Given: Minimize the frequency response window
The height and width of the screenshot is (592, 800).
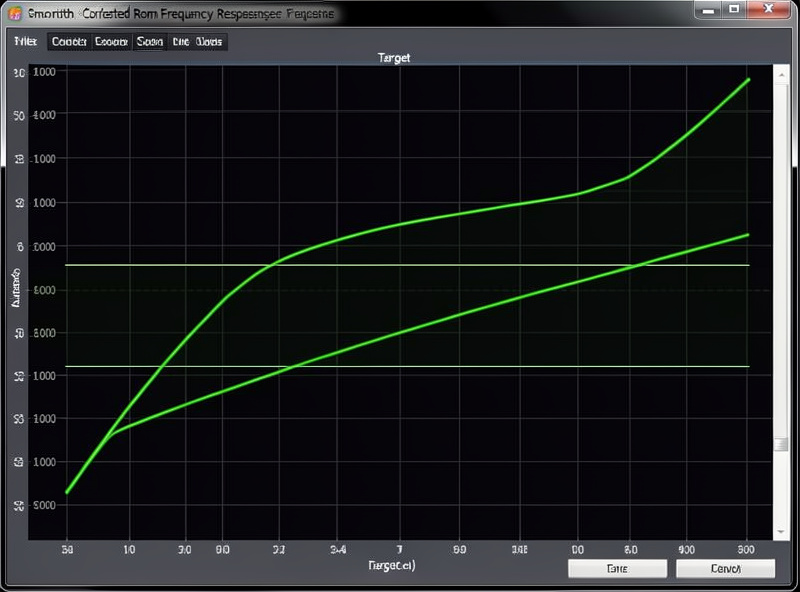Looking at the screenshot, I should pyautogui.click(x=708, y=10).
